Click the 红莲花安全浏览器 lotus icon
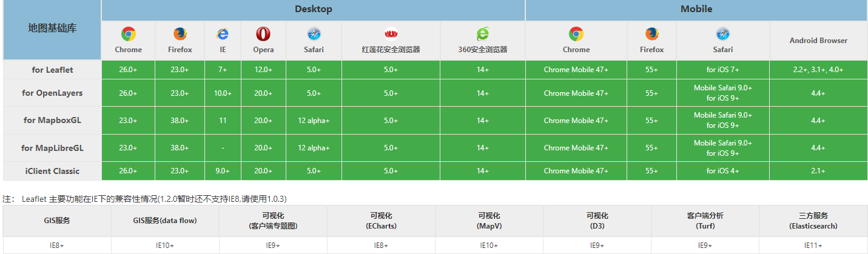 click(x=391, y=34)
